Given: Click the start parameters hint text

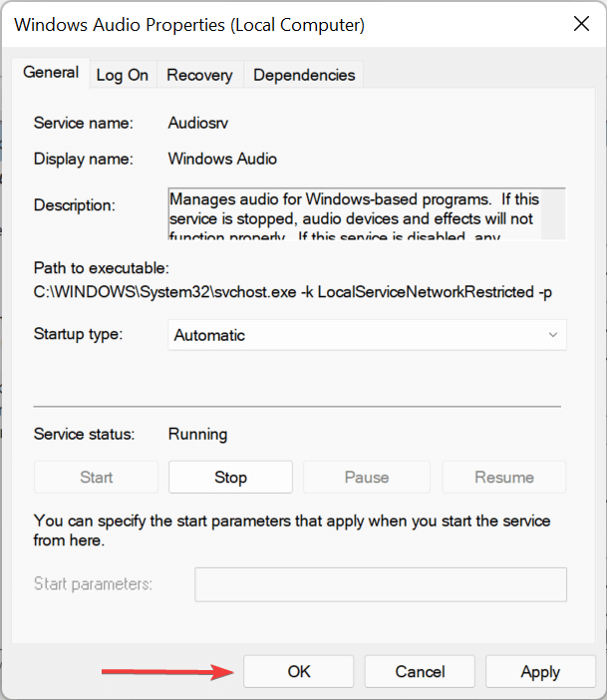Looking at the screenshot, I should tap(292, 530).
